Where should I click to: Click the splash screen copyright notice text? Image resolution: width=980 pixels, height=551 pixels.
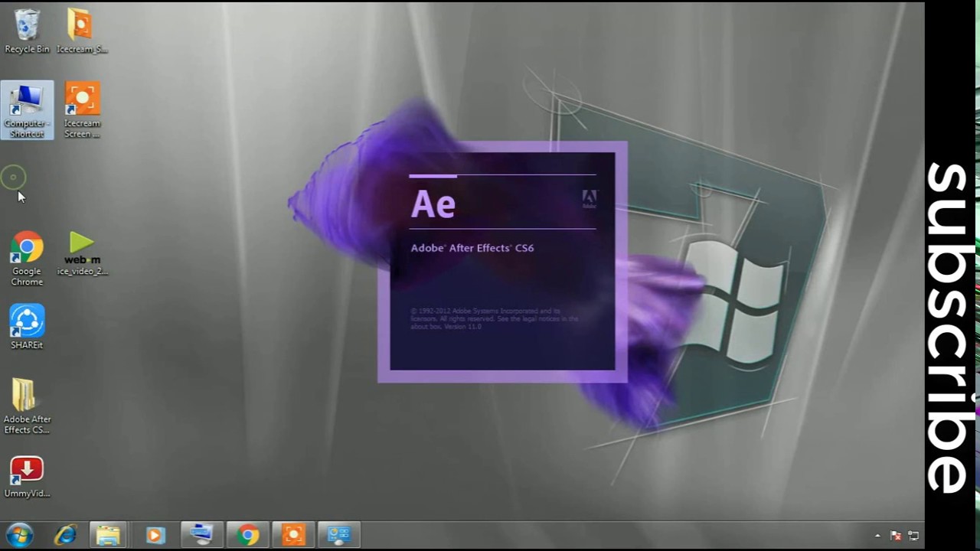(x=495, y=318)
